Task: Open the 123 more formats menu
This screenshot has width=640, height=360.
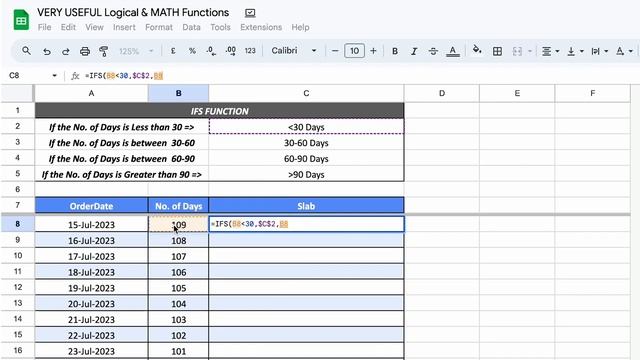Action: [250, 51]
